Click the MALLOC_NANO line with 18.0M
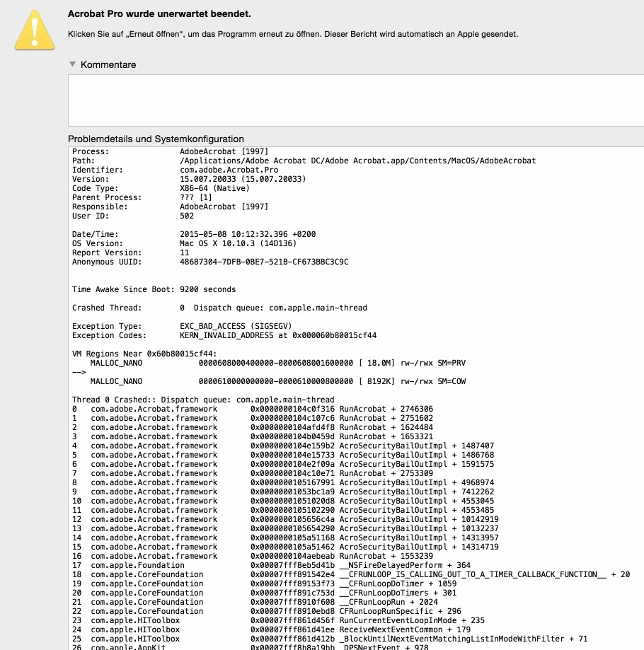This screenshot has width=644, height=650. point(278,363)
